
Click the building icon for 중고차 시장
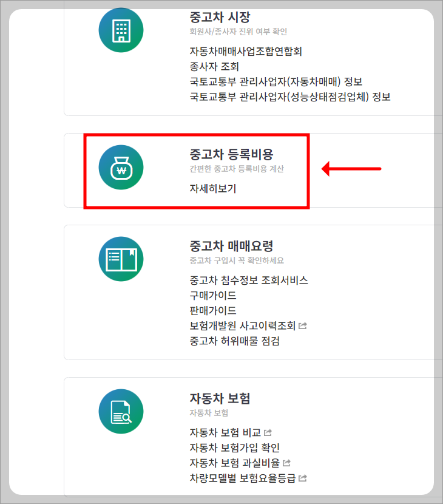click(121, 30)
